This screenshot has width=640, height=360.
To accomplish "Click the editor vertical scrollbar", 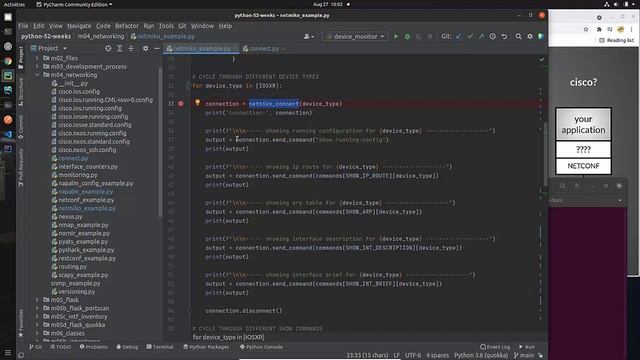I will coord(545,155).
